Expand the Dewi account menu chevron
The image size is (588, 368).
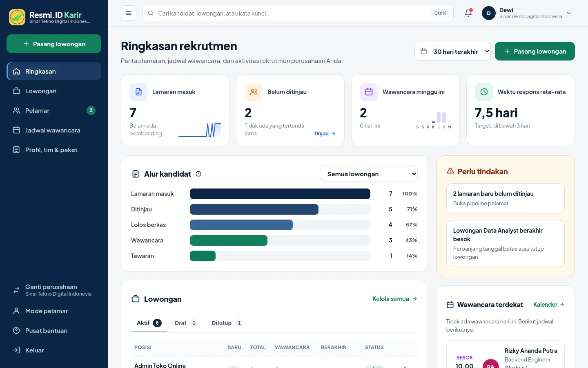tap(569, 13)
